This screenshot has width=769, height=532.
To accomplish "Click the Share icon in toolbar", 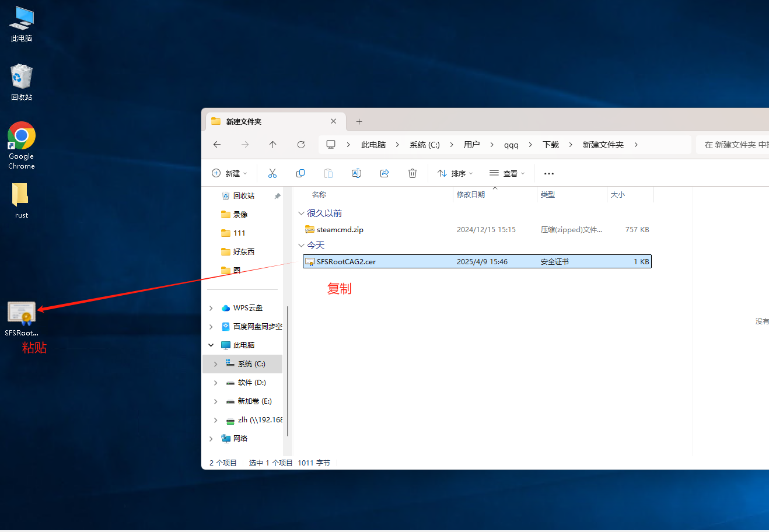I will coord(384,173).
